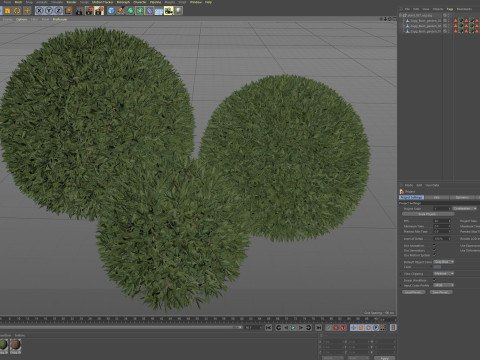
Task: Open the Default Object Color dropdown
Action: (443, 262)
